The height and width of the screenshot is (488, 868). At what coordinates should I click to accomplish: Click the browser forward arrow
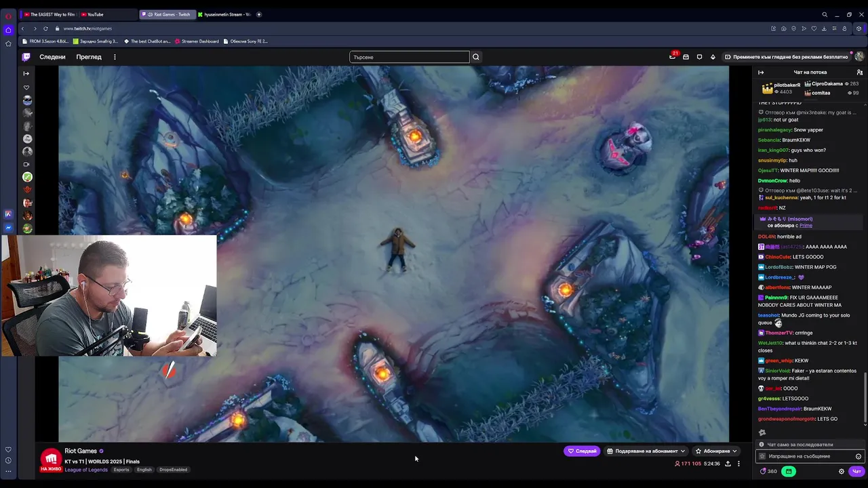(34, 28)
